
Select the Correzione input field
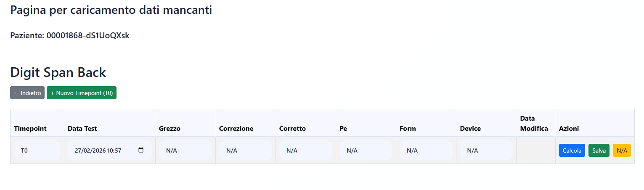click(x=245, y=150)
